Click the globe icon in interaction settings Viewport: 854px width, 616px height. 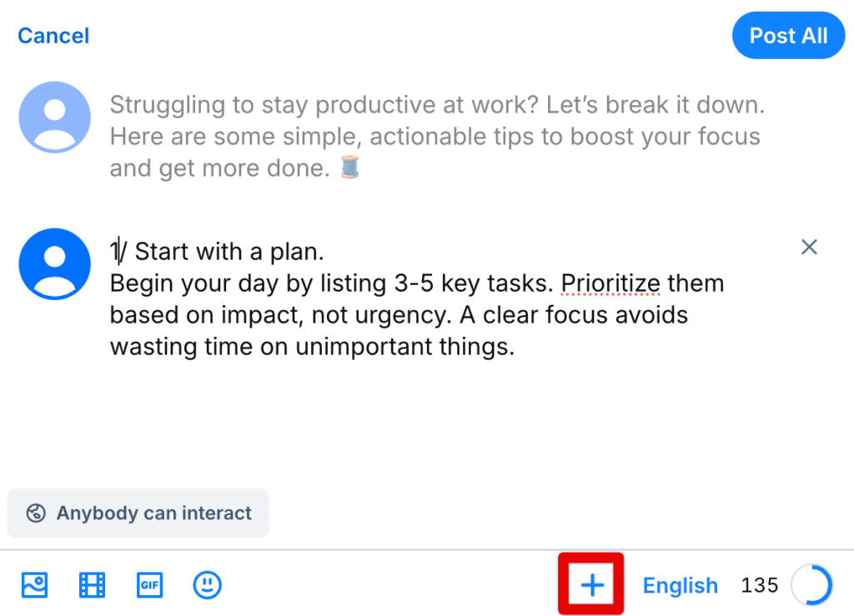[36, 513]
